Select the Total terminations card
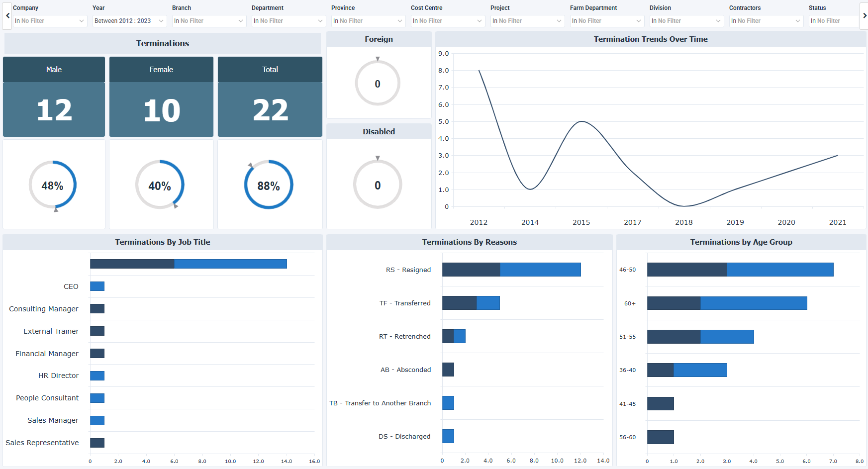Screen dimensions: 868x469 coord(270,96)
